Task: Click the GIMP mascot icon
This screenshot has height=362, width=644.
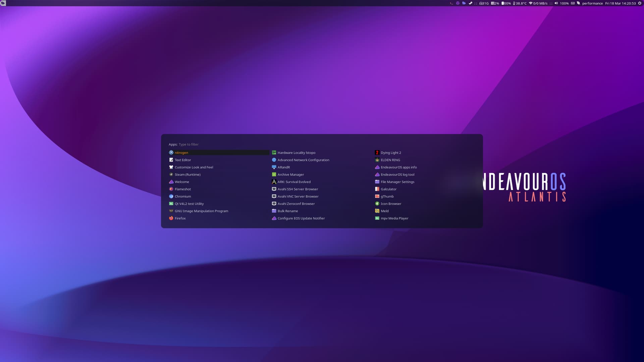Action: pos(171,211)
